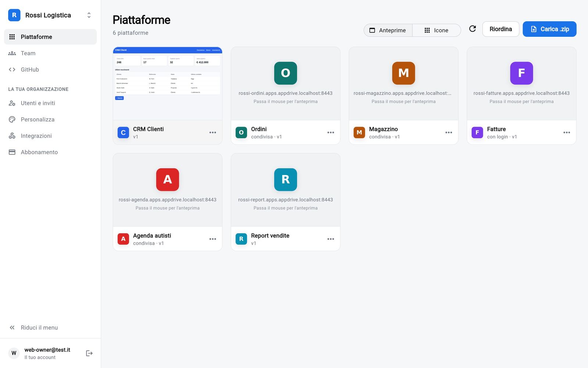Open the Personalizza page

pos(50,119)
